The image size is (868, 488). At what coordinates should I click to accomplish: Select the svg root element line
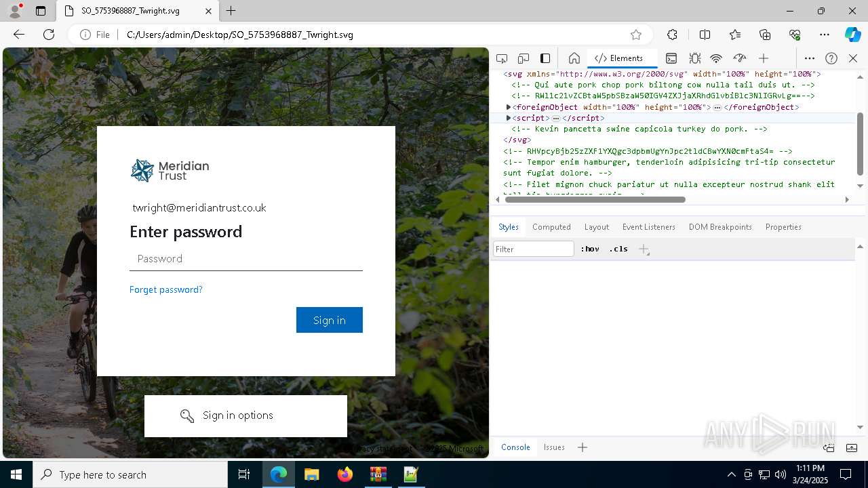click(662, 74)
